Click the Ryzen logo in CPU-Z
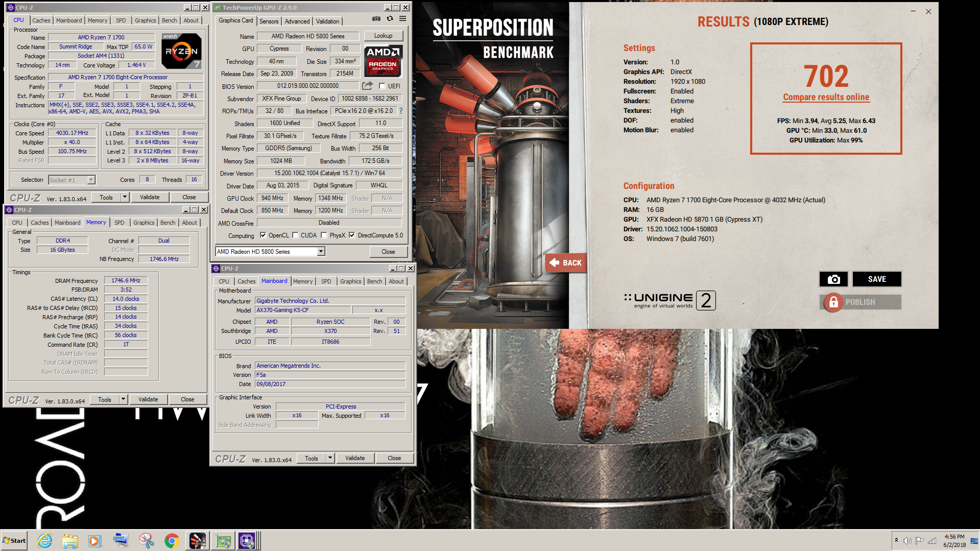This screenshot has height=551, width=980. pyautogui.click(x=181, y=51)
